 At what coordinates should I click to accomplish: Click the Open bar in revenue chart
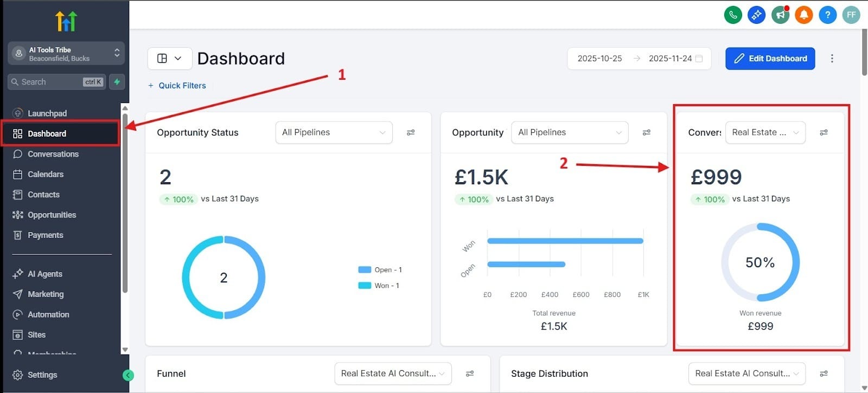(x=526, y=265)
